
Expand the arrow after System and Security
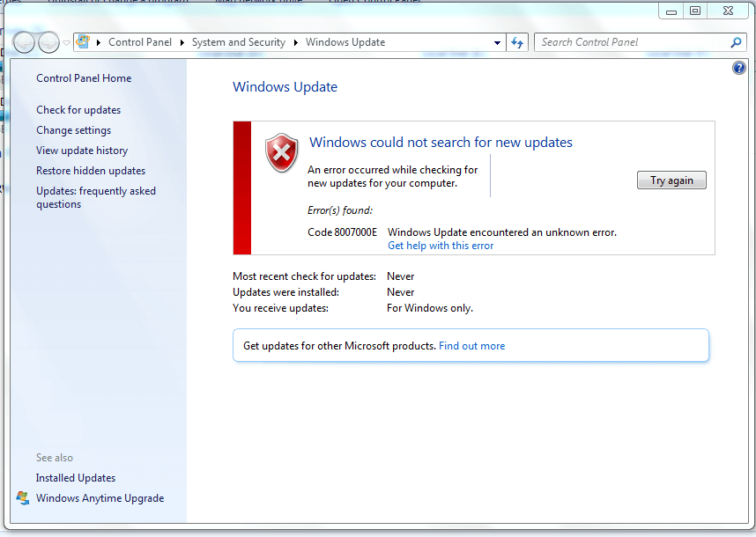tap(295, 42)
